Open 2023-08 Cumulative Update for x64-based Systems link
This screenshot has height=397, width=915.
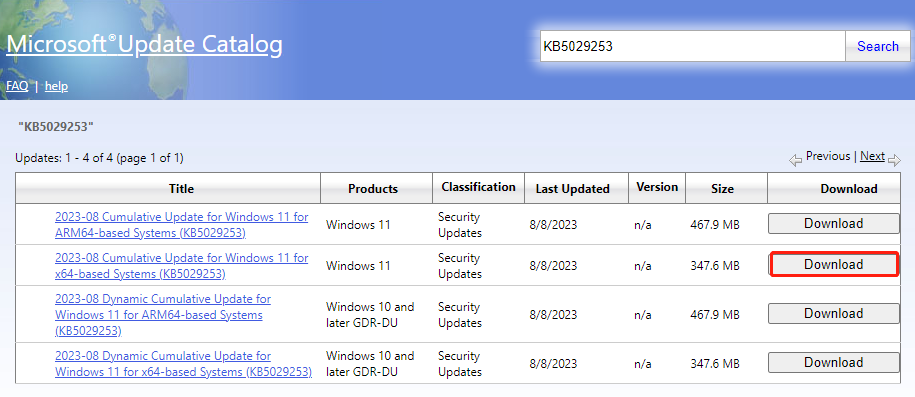coord(181,266)
